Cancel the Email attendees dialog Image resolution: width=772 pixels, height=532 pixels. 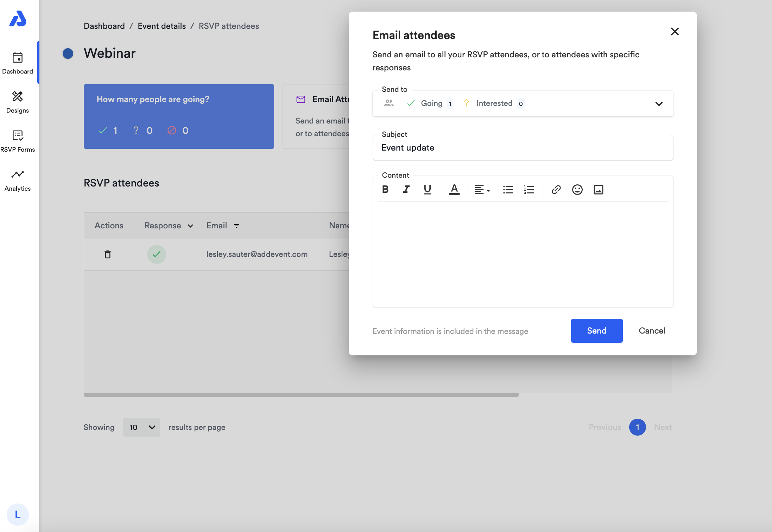(x=652, y=331)
